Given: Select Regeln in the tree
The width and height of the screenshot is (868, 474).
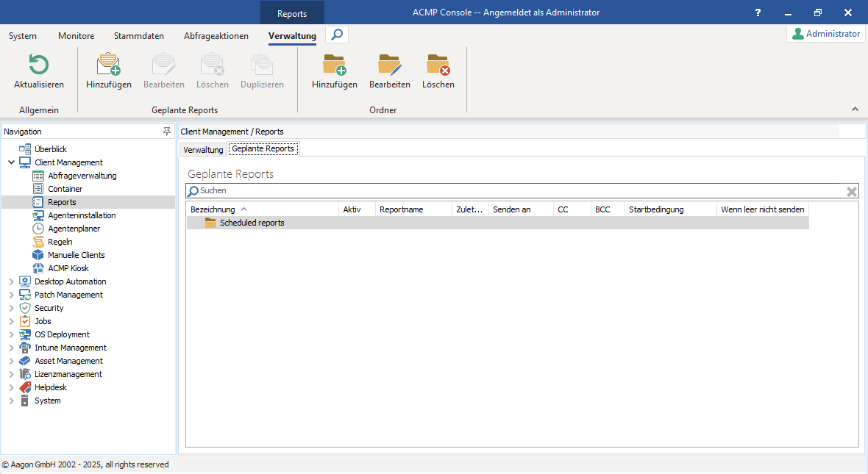Looking at the screenshot, I should click(60, 242).
